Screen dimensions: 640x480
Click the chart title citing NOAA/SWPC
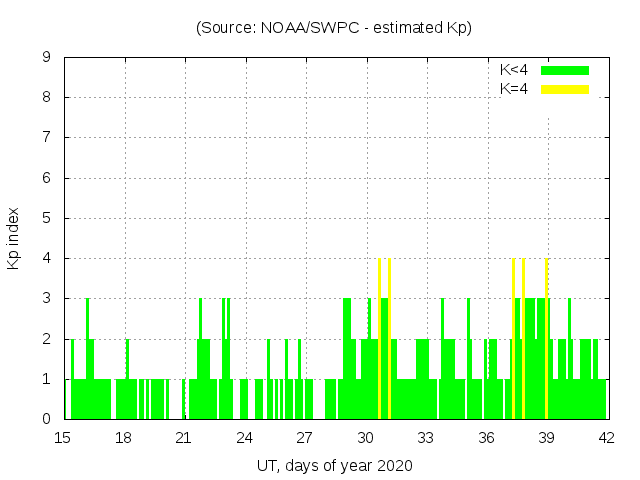tap(334, 28)
